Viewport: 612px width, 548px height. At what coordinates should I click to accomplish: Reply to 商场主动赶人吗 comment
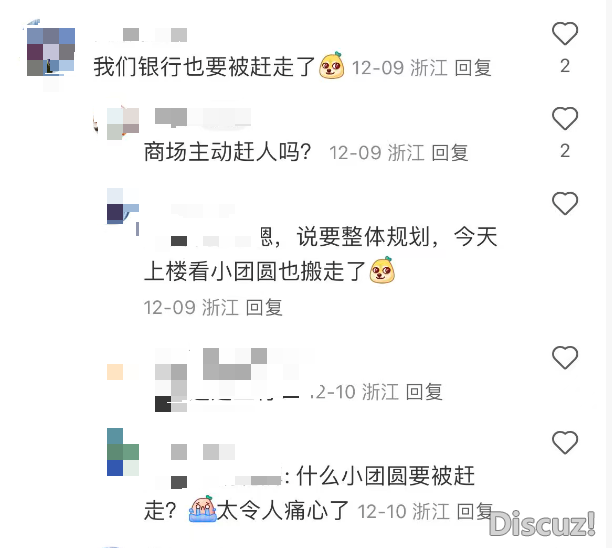click(x=450, y=152)
